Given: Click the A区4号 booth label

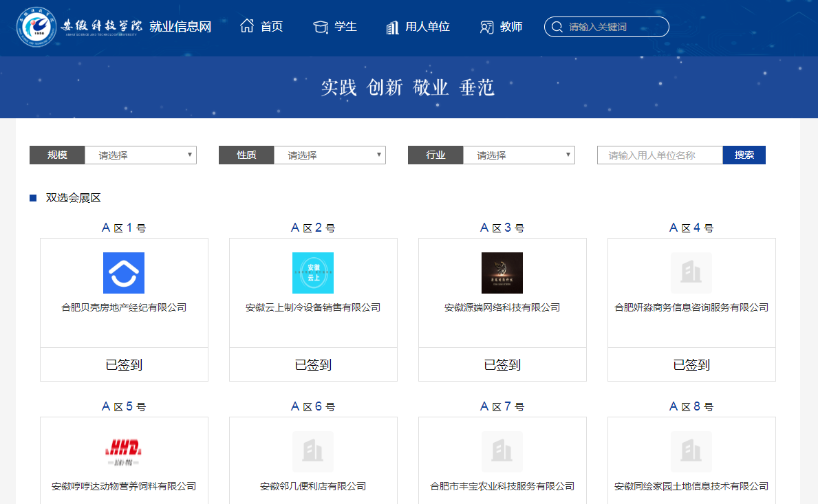Looking at the screenshot, I should coord(691,228).
